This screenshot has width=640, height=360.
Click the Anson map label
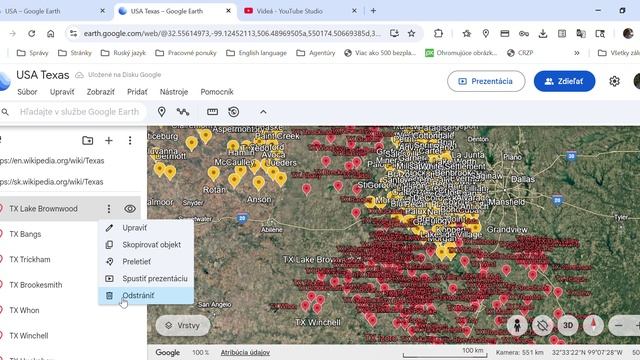click(x=259, y=200)
